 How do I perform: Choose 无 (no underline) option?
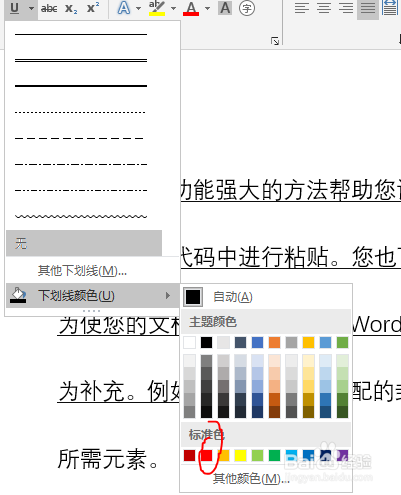[84, 243]
